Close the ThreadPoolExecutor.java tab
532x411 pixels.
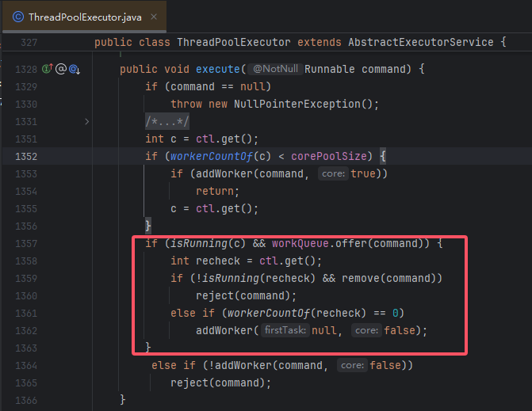click(153, 16)
